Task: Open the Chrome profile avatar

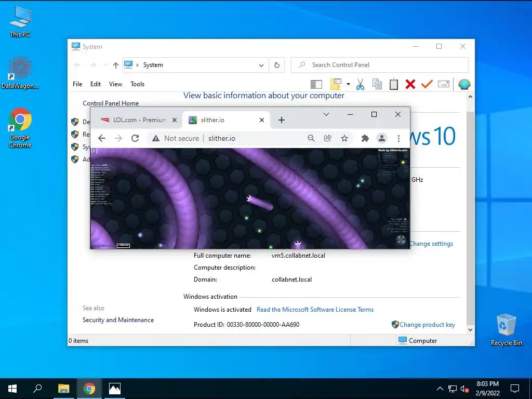Action: click(x=382, y=138)
